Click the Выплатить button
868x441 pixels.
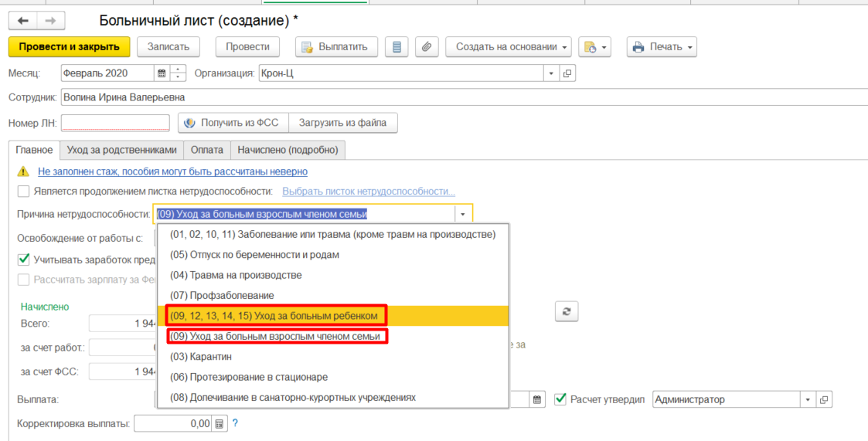click(336, 47)
